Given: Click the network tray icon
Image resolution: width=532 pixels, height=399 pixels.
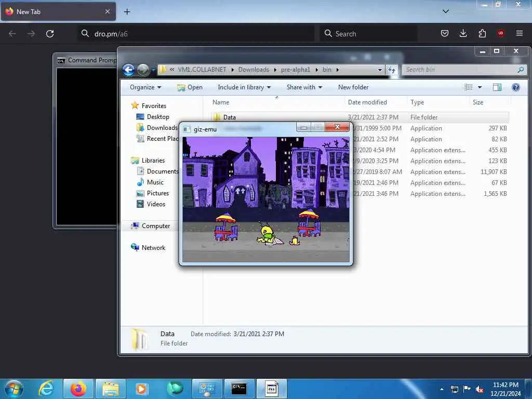Looking at the screenshot, I should (x=454, y=389).
